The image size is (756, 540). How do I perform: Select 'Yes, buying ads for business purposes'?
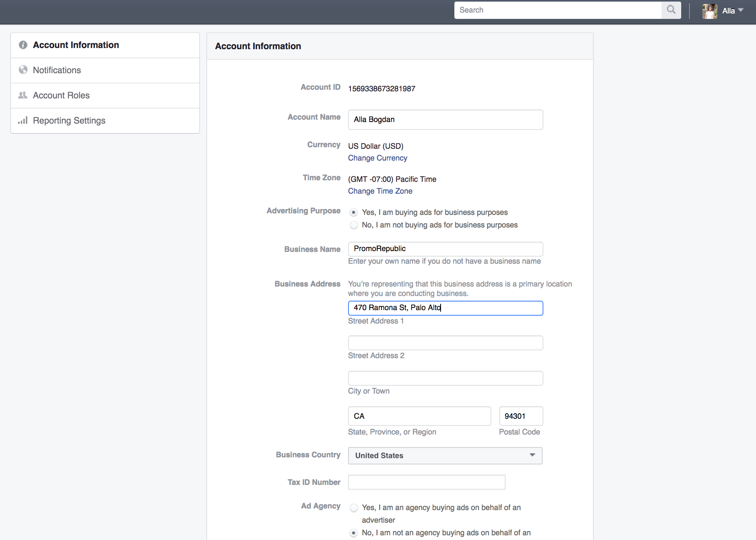[x=354, y=213]
